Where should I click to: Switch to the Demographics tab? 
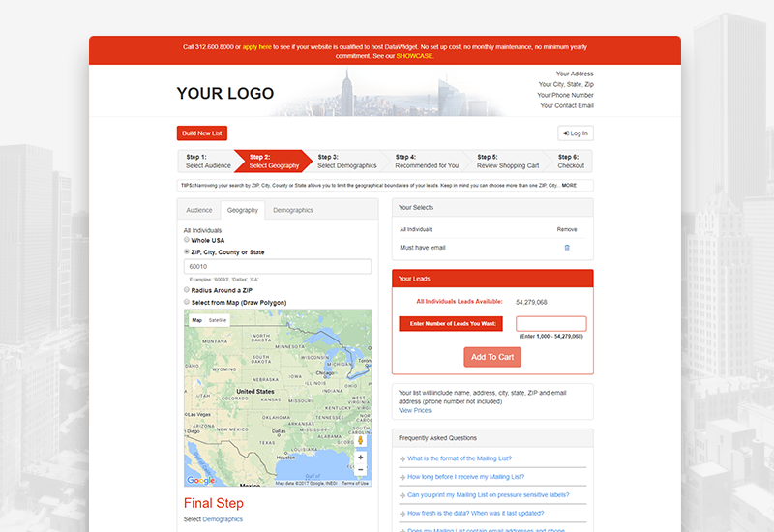[x=293, y=210]
